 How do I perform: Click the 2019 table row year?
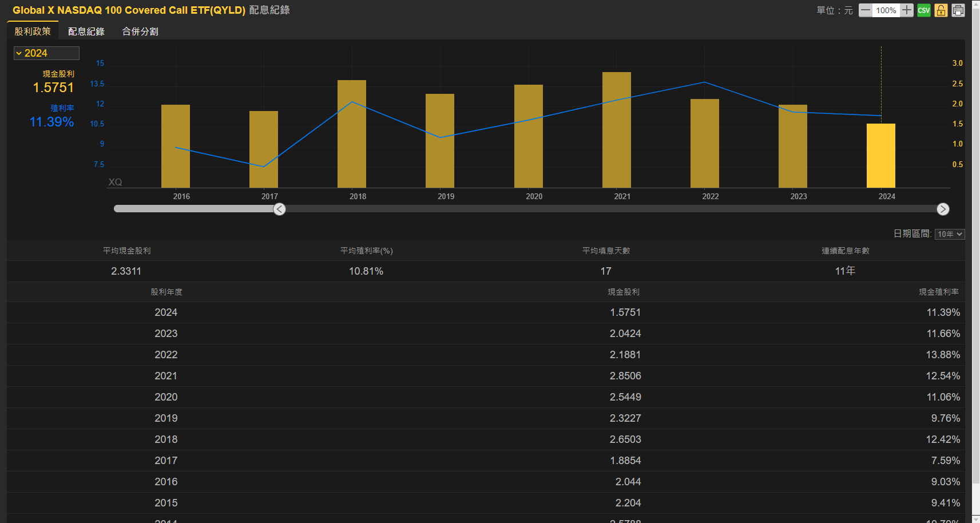coord(166,418)
